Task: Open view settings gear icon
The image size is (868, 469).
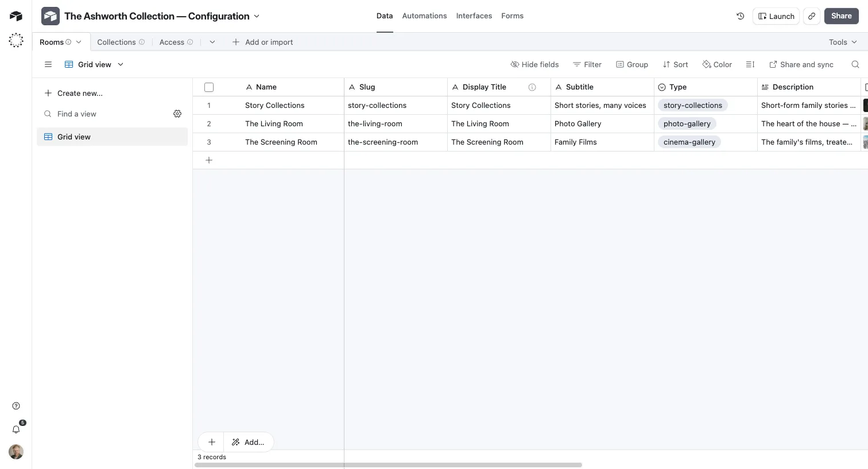Action: point(177,114)
